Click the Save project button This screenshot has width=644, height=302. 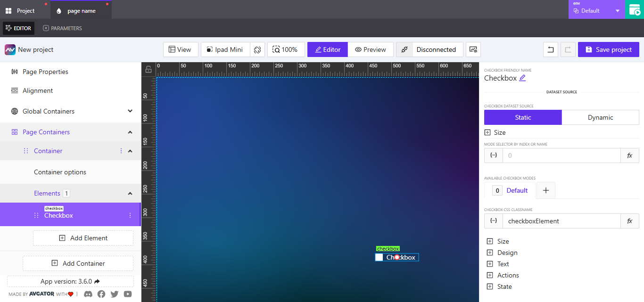click(608, 49)
